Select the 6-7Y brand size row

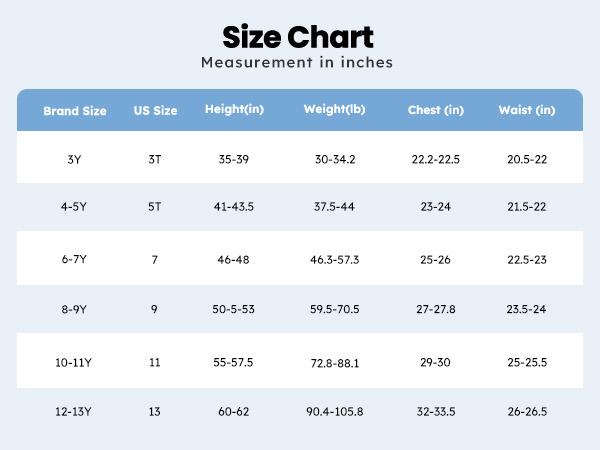(75, 259)
